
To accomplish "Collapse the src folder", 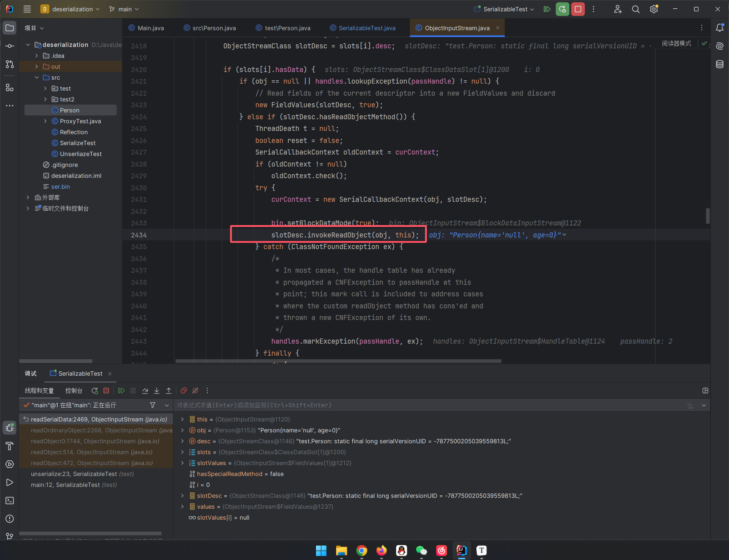I will 37,77.
